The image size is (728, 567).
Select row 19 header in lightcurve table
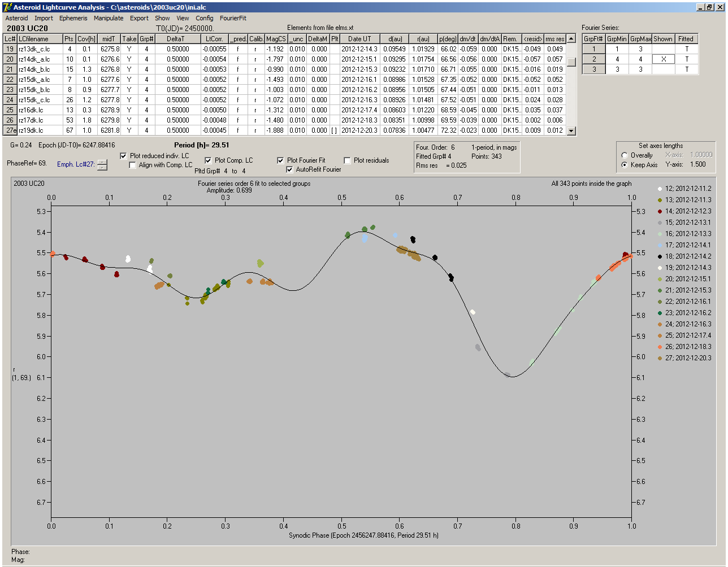(x=10, y=49)
